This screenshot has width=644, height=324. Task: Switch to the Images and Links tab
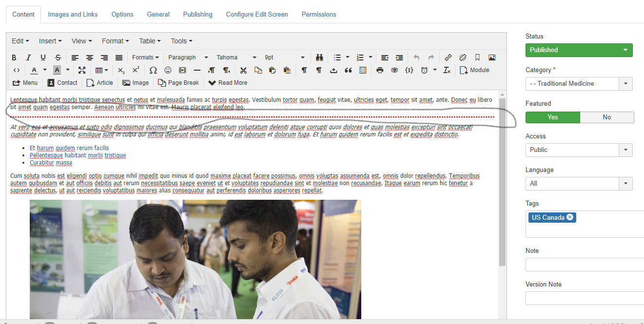click(x=73, y=14)
